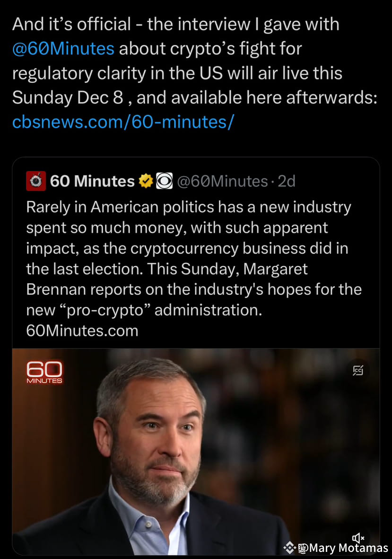Click the CBS eye affiliate badge

[164, 181]
